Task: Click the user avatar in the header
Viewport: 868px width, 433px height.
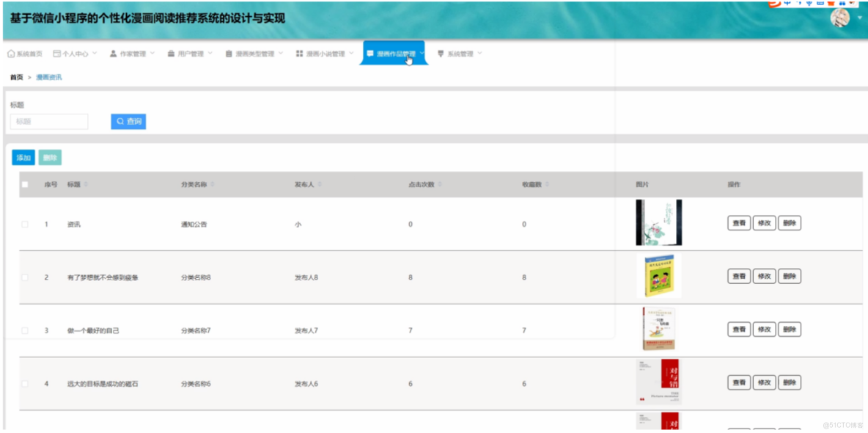Action: pos(839,17)
